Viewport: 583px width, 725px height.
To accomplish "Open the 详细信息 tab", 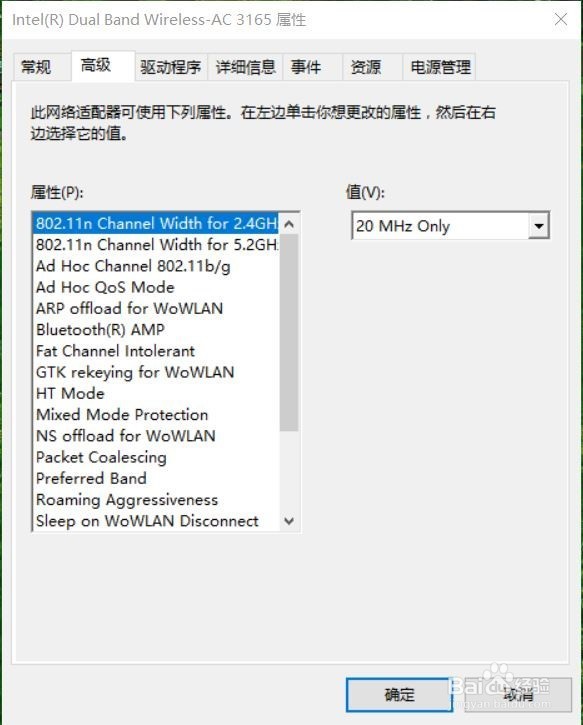I will click(x=245, y=67).
